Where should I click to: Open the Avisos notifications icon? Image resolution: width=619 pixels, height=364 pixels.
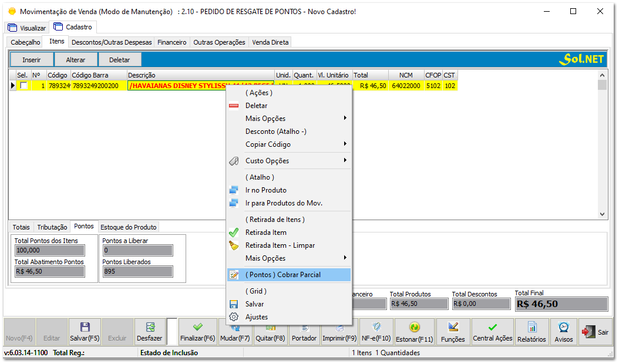[563, 331]
